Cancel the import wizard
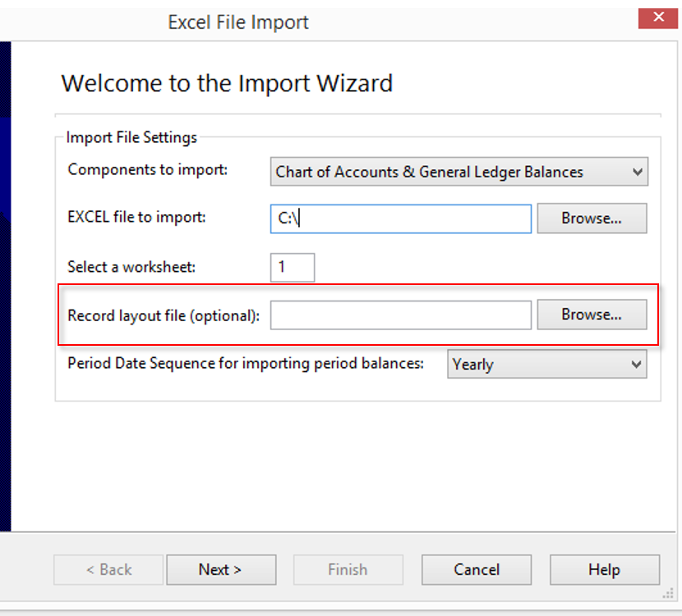Image resolution: width=682 pixels, height=616 pixels. pyautogui.click(x=477, y=569)
